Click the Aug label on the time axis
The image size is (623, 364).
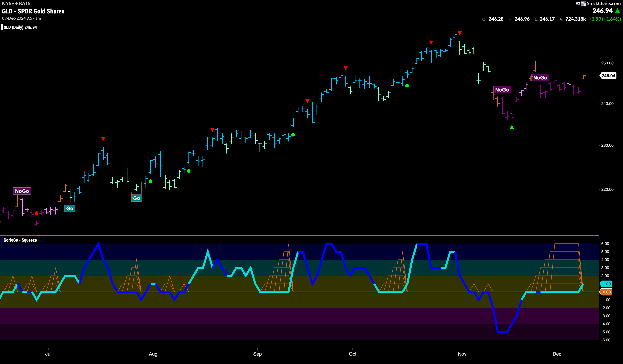click(153, 354)
